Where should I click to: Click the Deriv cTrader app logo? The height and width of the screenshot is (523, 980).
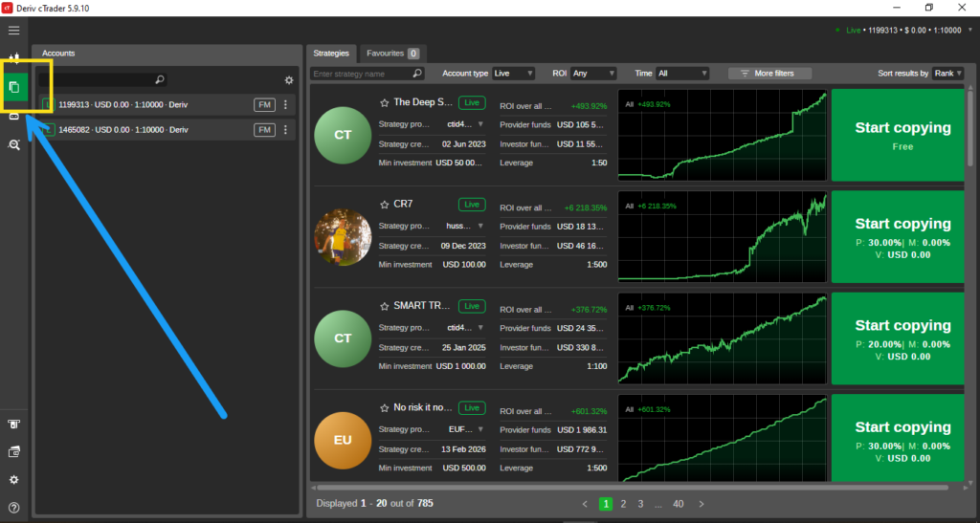tap(7, 8)
